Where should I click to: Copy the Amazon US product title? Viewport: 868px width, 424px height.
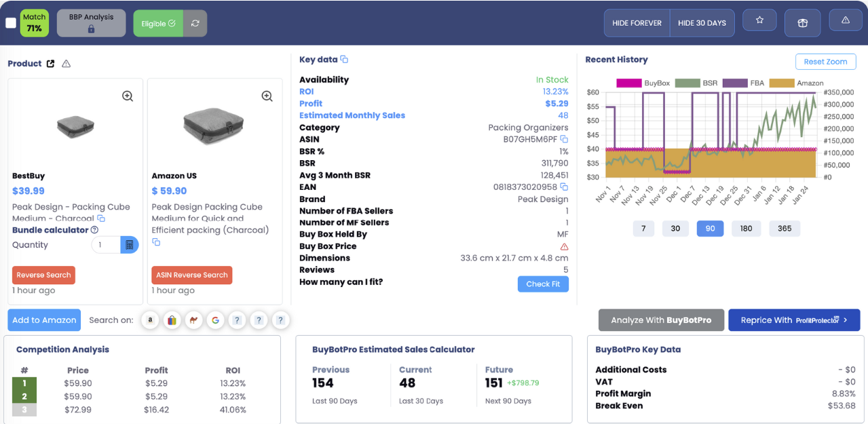pyautogui.click(x=156, y=242)
